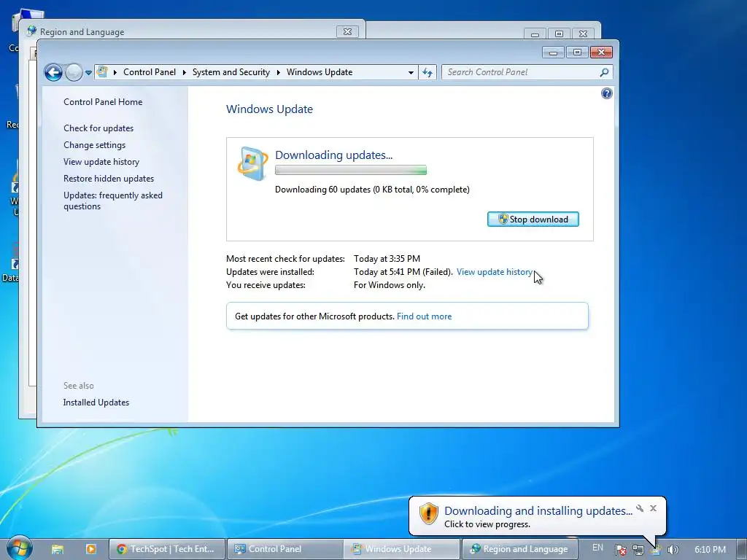Click Check for updates in sidebar
Viewport: 747px width, 560px height.
[x=98, y=128]
